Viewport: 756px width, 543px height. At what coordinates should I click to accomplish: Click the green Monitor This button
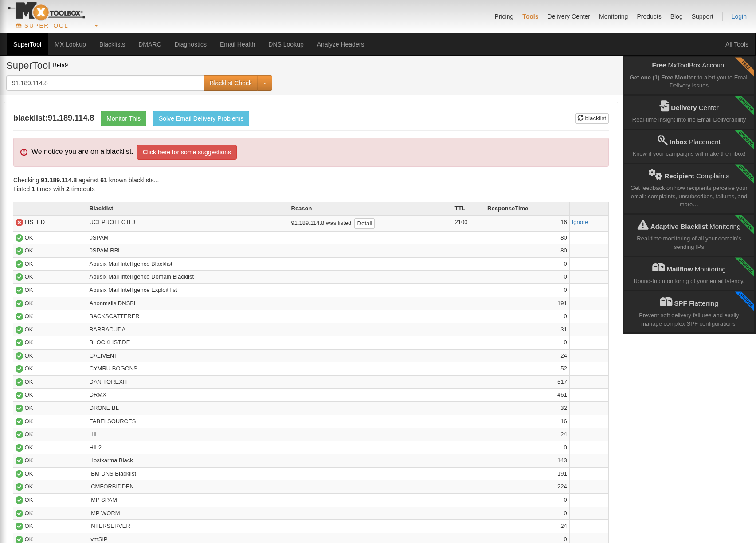click(x=123, y=118)
